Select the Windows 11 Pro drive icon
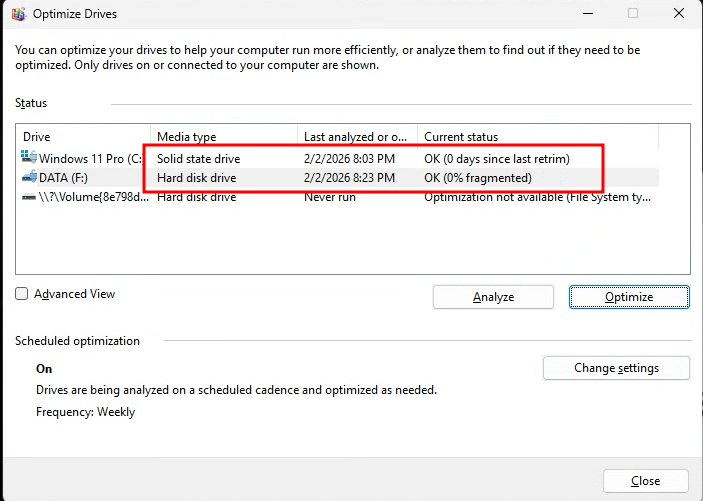 27,158
